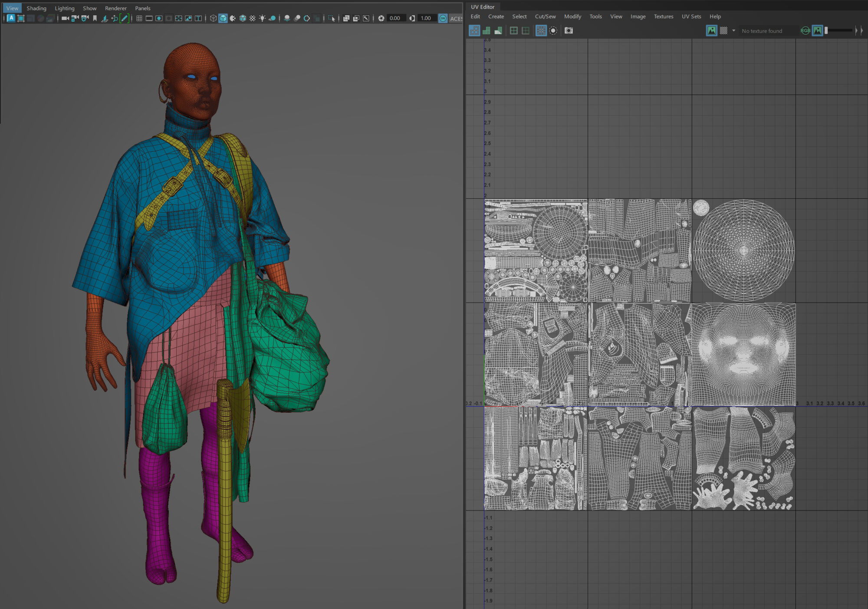The image size is (868, 609).
Task: Toggle RGB channel display in UV Editor
Action: (805, 30)
